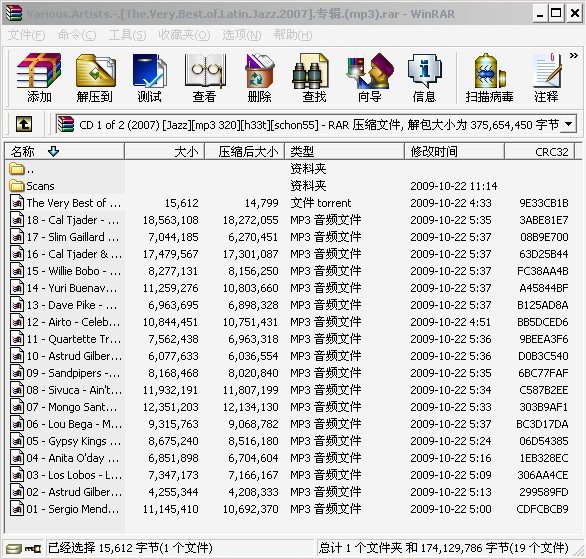
Task: Select file 13 - Dave Pike
Action: [72, 305]
